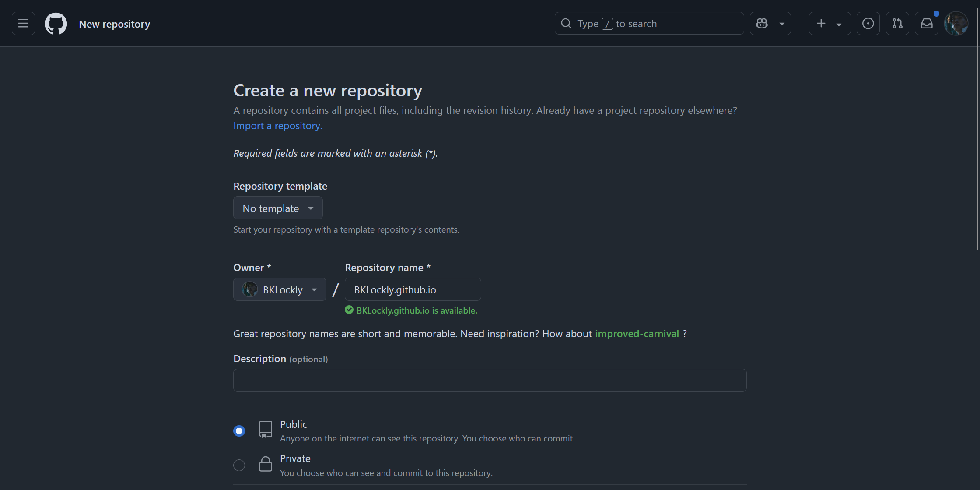Open the BKLockly owner dropdown
The width and height of the screenshot is (980, 490).
click(280, 289)
